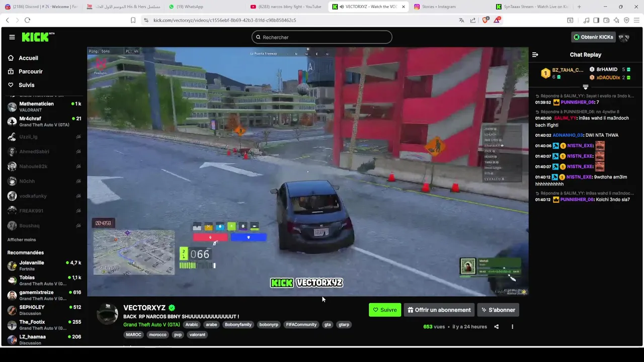This screenshot has width=644, height=362.
Task: Open vodkafunky channel in sidebar
Action: pyautogui.click(x=44, y=196)
